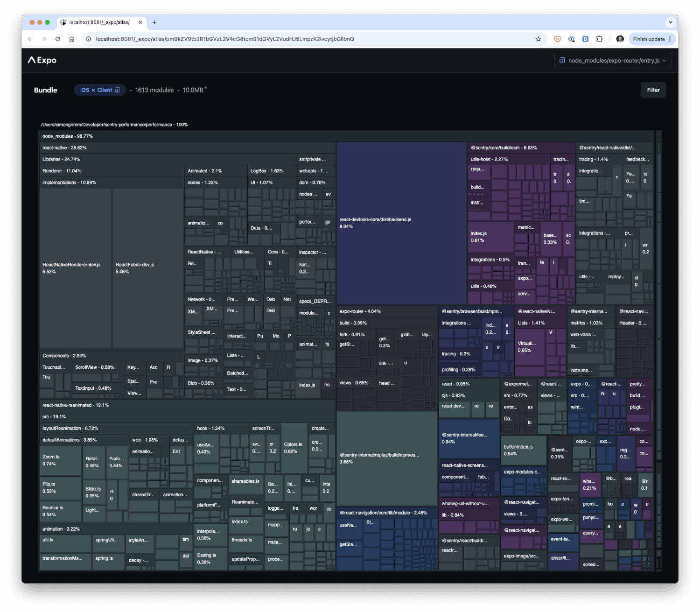Focus the browser address bar
Image resolution: width=700 pixels, height=612 pixels.
(x=308, y=39)
